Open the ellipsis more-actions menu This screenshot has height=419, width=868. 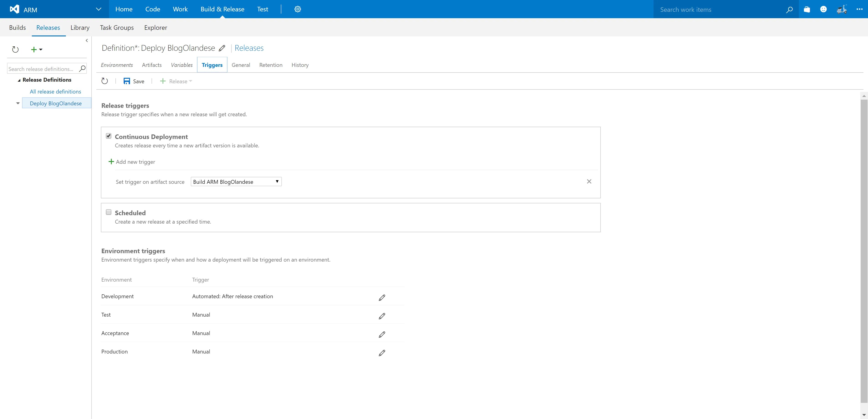(860, 9)
